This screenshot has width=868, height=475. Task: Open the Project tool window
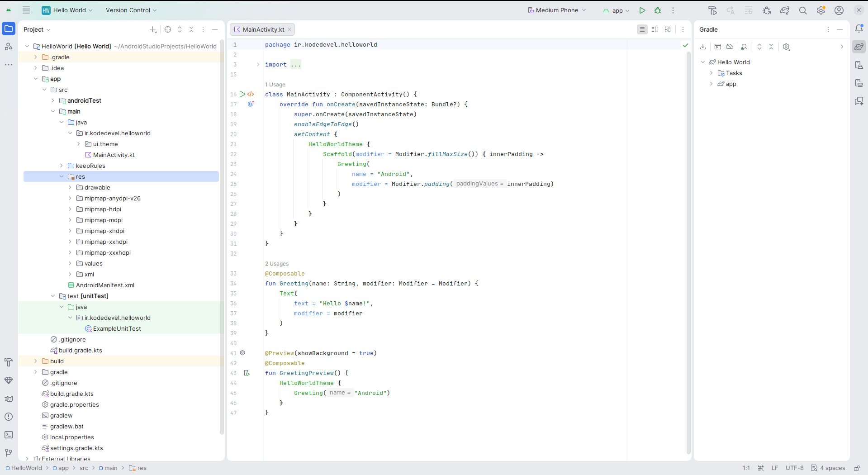click(9, 28)
